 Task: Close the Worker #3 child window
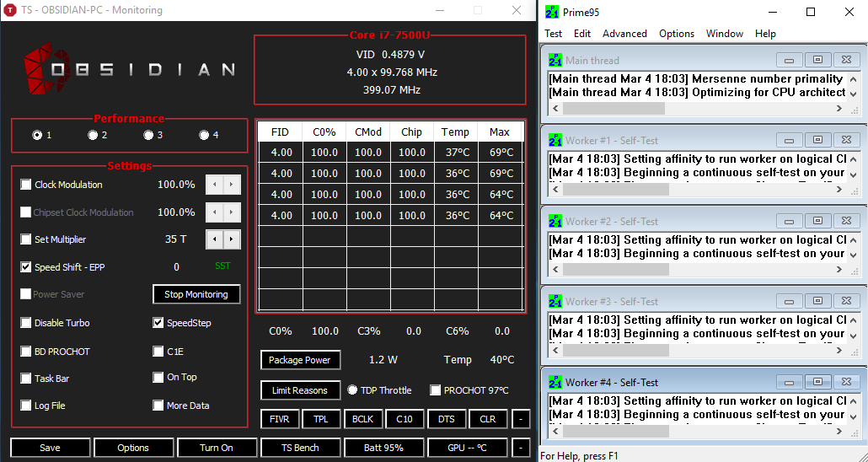tap(846, 301)
